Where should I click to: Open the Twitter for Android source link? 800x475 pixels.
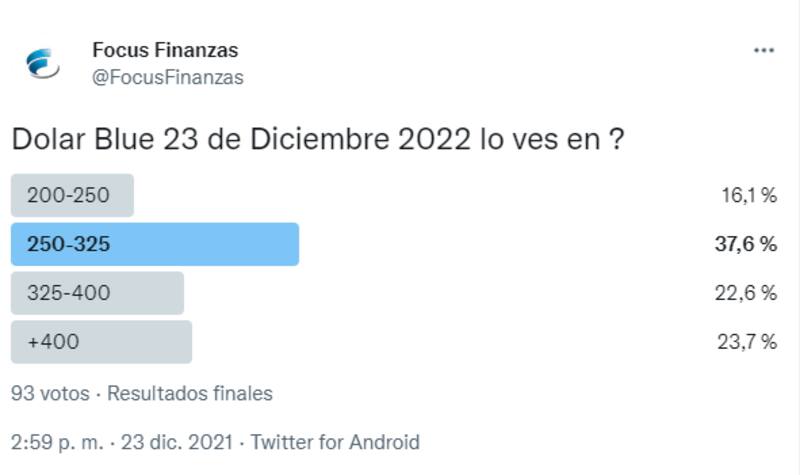[335, 442]
